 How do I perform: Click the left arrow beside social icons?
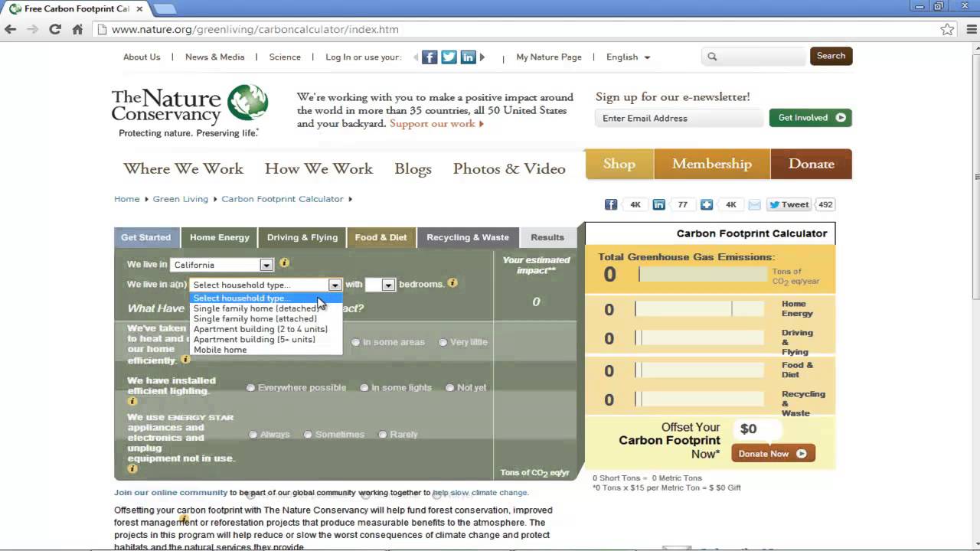tap(416, 57)
